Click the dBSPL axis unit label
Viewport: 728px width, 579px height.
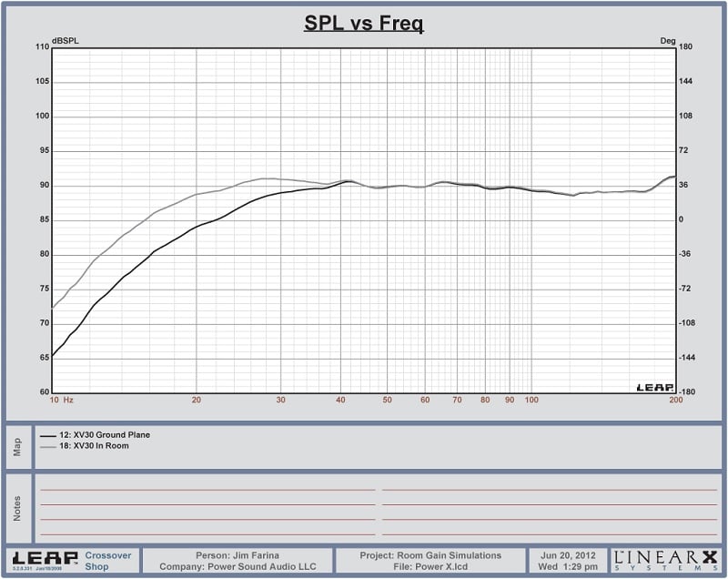pyautogui.click(x=66, y=41)
